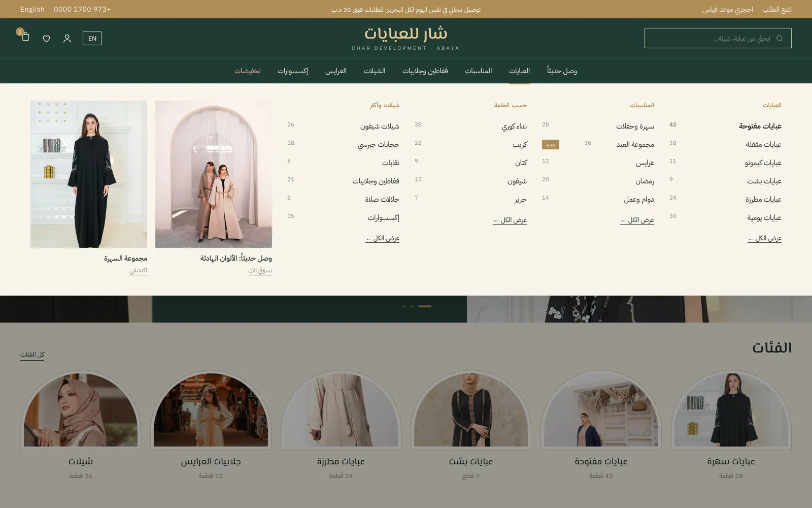Open the الألوان الهادئة promo image
The height and width of the screenshot is (508, 812).
tap(214, 174)
